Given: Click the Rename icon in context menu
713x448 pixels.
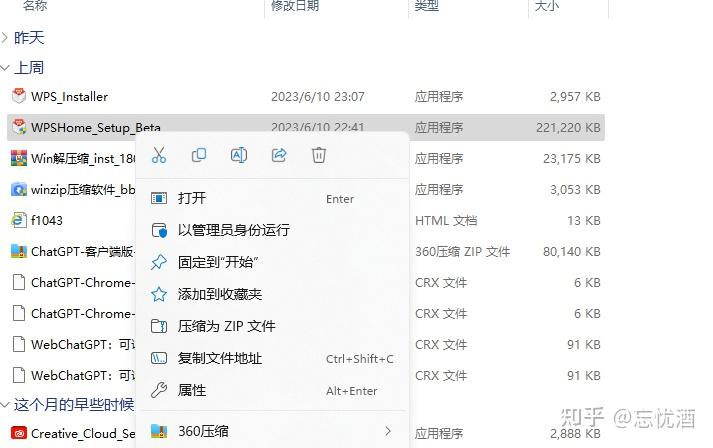Looking at the screenshot, I should tap(239, 155).
